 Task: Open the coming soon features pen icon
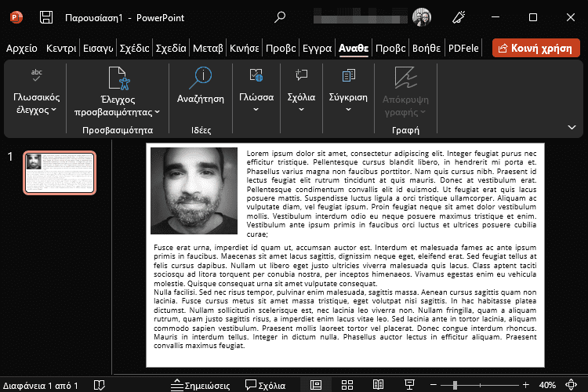coord(459,17)
